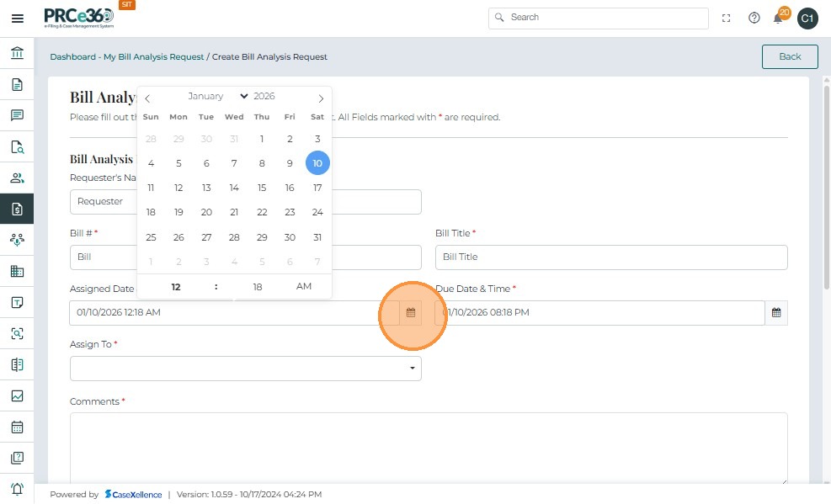Select January 15 in the calendar
831x504 pixels.
[262, 188]
